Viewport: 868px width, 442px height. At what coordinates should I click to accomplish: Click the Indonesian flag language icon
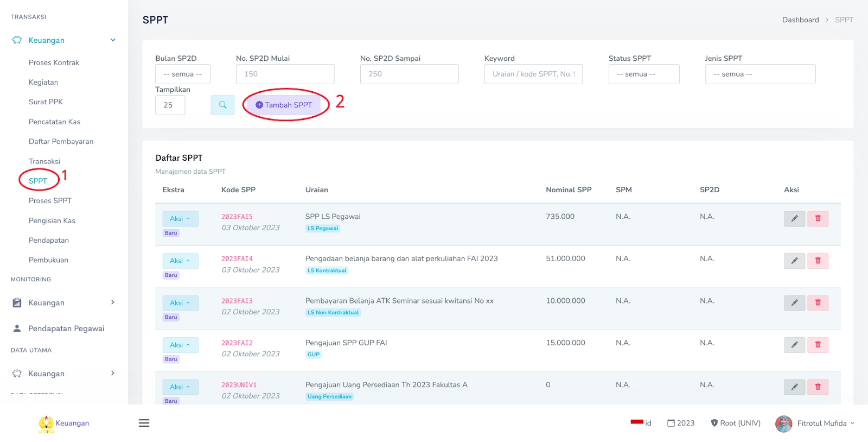coord(637,422)
